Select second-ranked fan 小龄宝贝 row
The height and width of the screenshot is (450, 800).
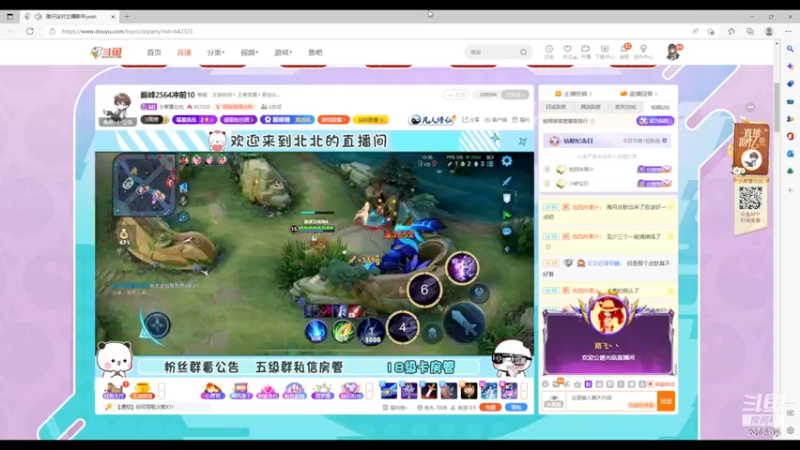[x=608, y=184]
